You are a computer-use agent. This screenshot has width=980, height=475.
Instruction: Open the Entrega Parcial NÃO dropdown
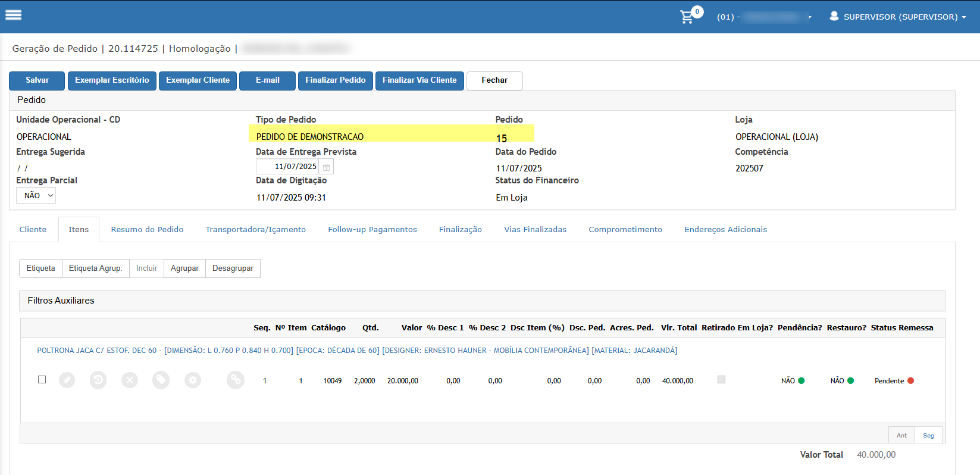pos(36,195)
